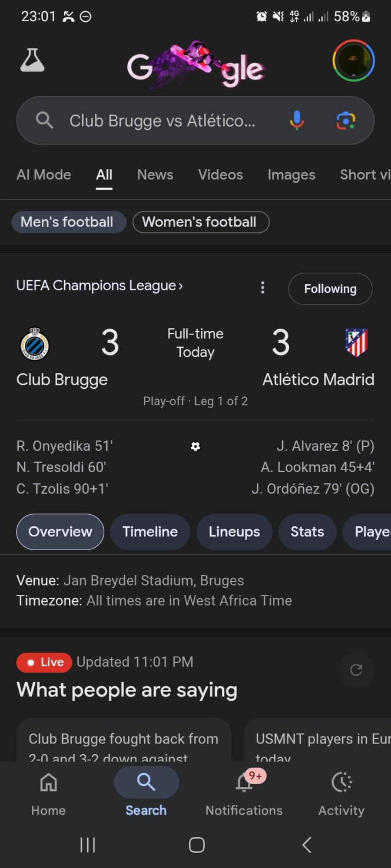Tap the Club Brugge crest
This screenshot has width=391, height=868.
click(35, 343)
